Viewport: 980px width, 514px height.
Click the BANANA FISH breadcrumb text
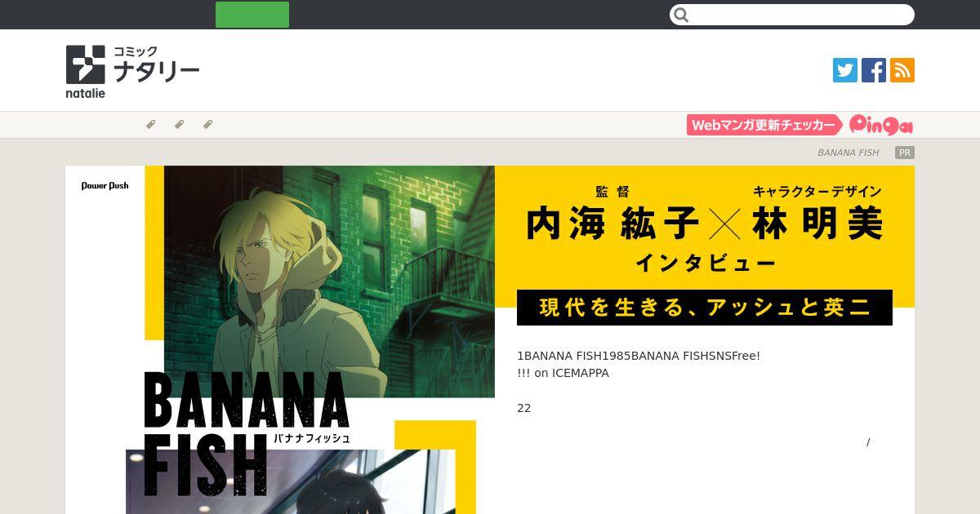(849, 153)
